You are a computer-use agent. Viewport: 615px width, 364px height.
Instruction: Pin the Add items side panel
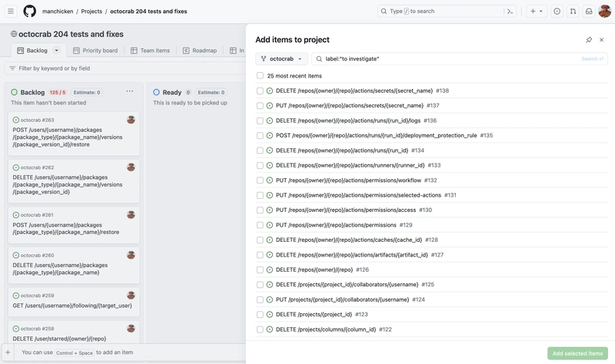(589, 40)
